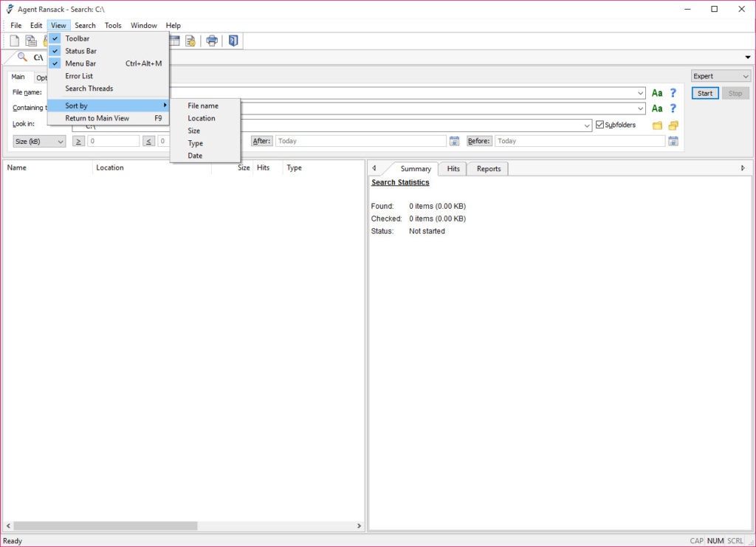The height and width of the screenshot is (547, 756).
Task: Select the Main criteria tab
Action: coord(18,77)
